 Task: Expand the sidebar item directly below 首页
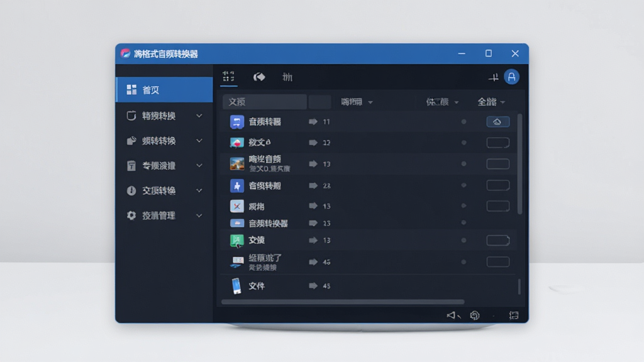199,116
